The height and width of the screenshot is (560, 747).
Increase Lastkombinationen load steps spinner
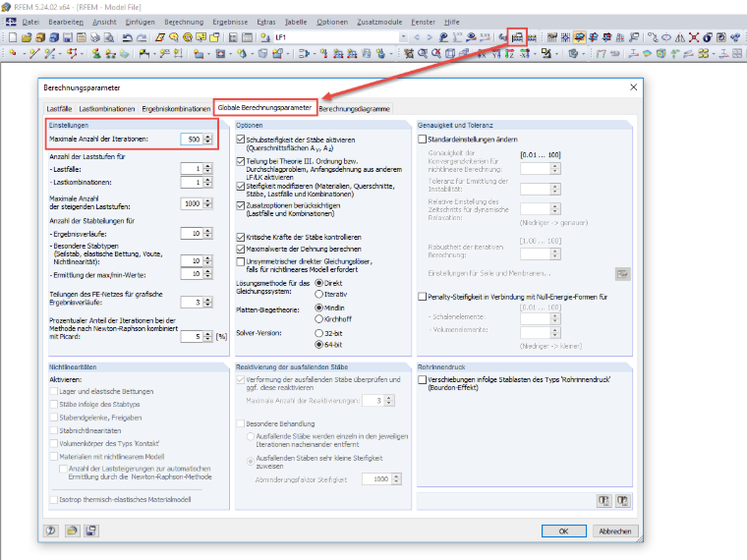coord(207,180)
